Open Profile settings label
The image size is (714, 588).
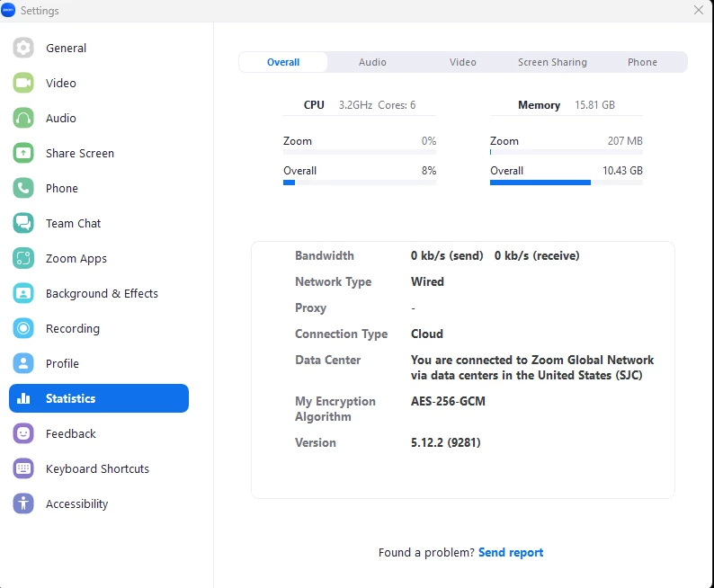click(x=62, y=363)
